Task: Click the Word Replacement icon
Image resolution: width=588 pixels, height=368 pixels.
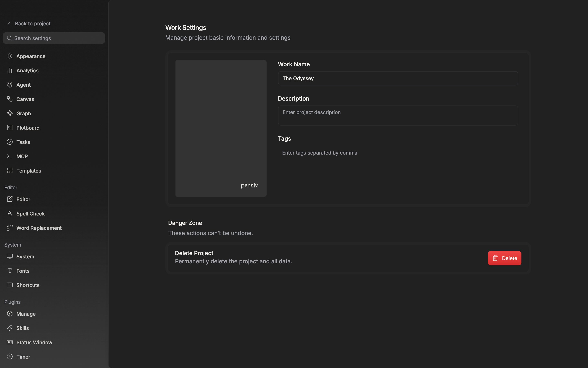Action: pos(10,228)
